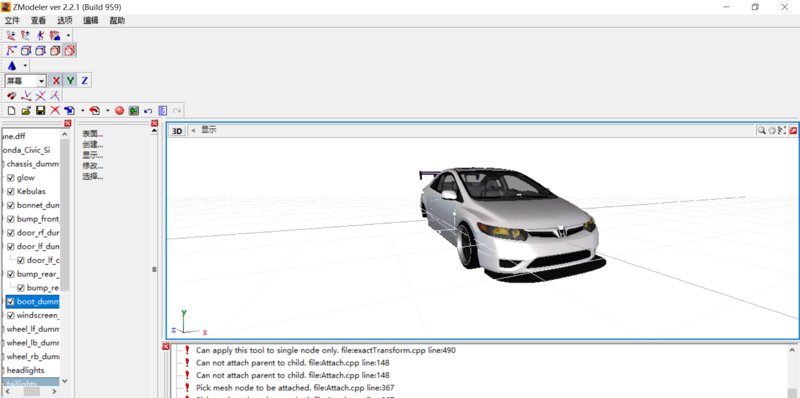Open the 编辑 menu
The height and width of the screenshot is (398, 800).
click(91, 20)
